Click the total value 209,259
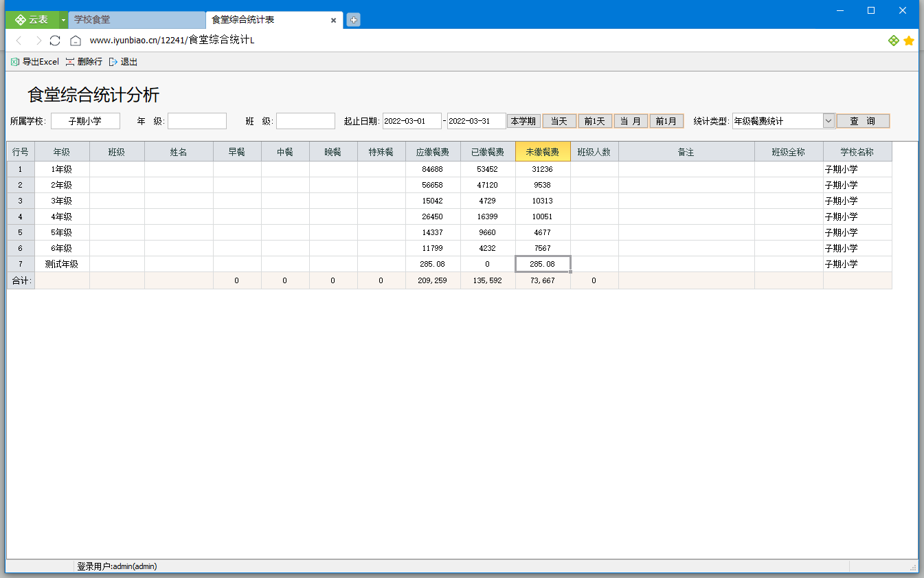The image size is (924, 578). click(433, 280)
